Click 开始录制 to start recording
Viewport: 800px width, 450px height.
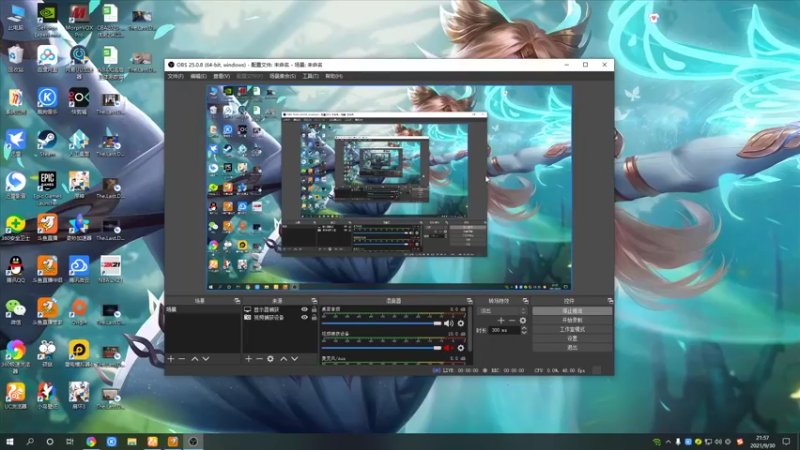pyautogui.click(x=572, y=320)
